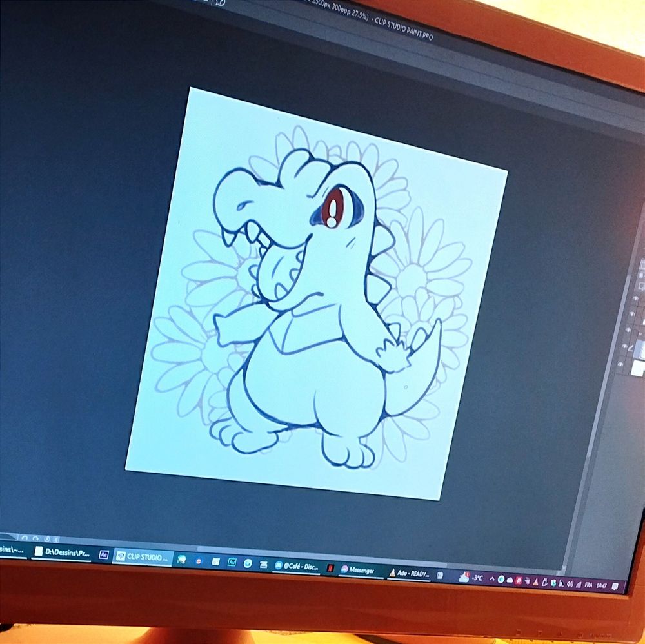Open the Netflix taskbar icon

click(x=330, y=569)
